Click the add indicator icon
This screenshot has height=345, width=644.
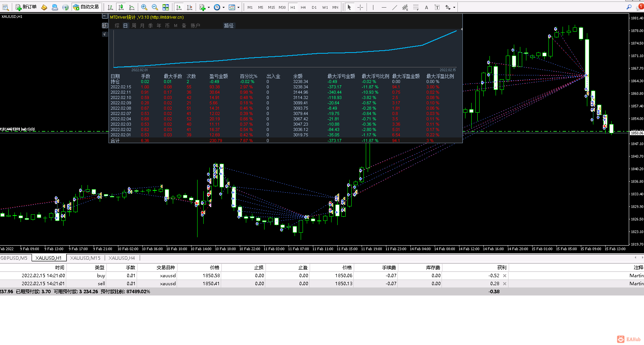pos(202,7)
